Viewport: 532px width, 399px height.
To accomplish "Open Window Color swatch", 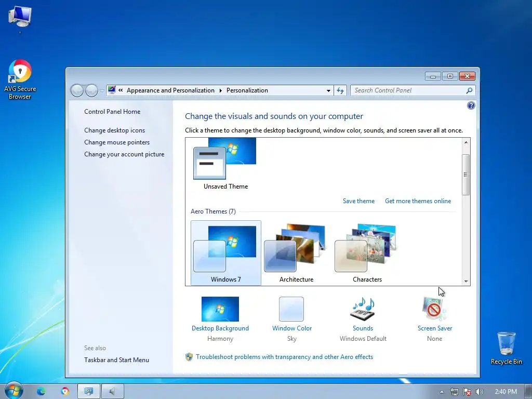I will (x=291, y=309).
